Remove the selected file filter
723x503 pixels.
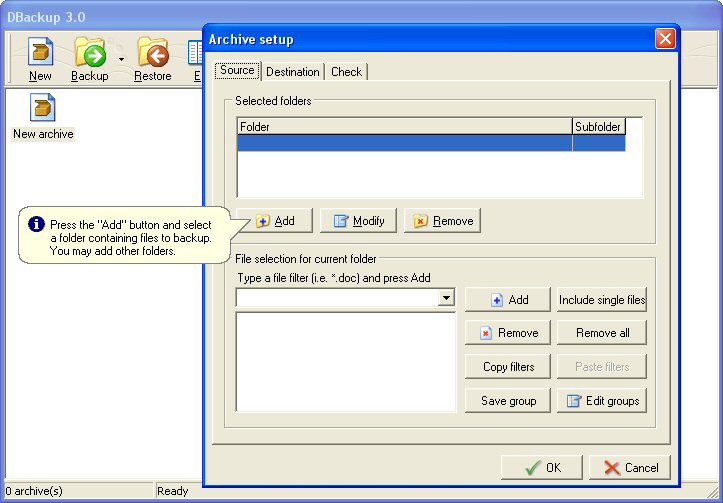point(508,333)
